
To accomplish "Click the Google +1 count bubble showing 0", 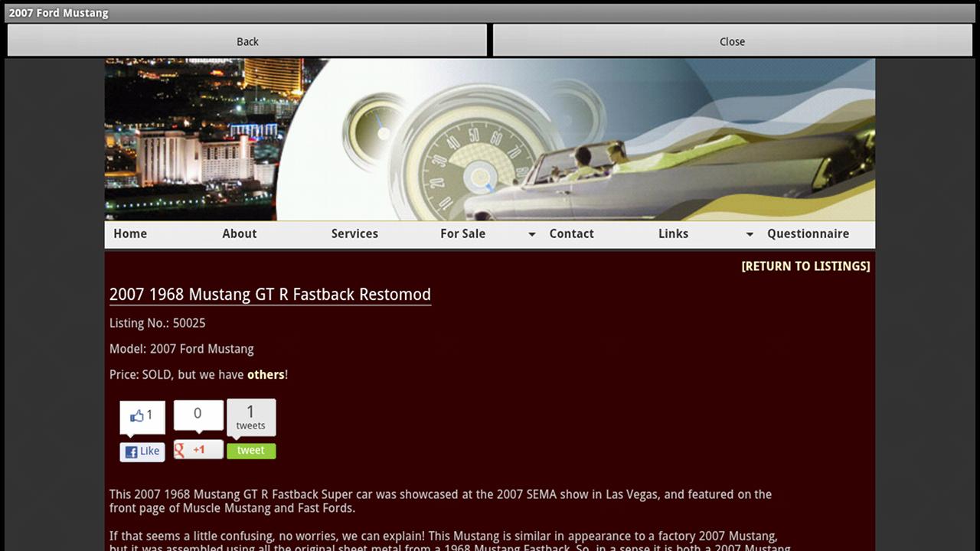I will pos(198,415).
